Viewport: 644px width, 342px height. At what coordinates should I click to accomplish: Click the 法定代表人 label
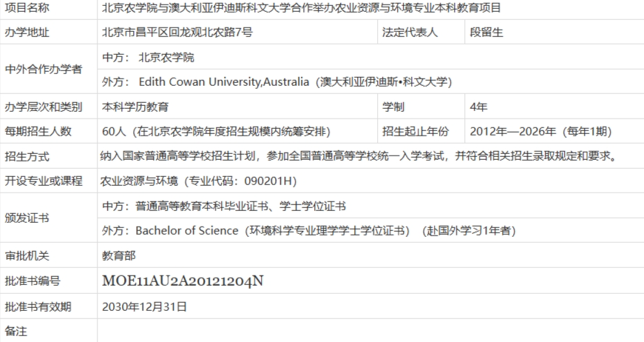click(x=410, y=33)
